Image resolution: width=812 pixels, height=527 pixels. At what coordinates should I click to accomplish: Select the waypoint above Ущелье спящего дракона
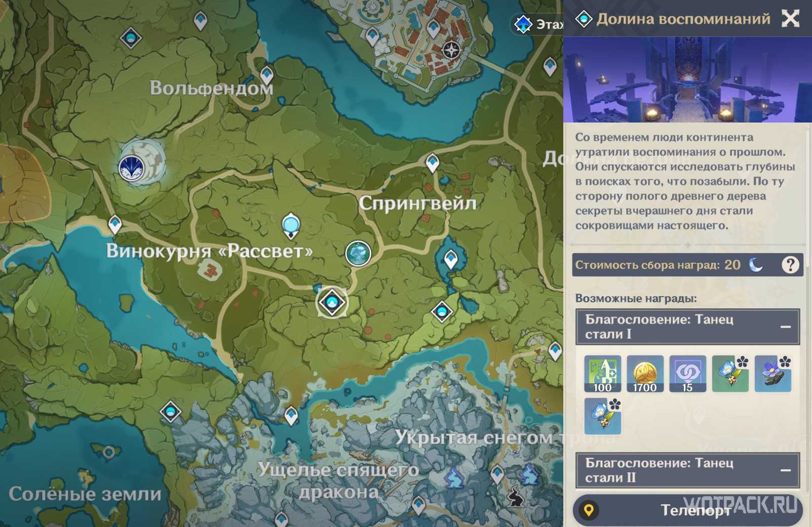click(x=291, y=416)
